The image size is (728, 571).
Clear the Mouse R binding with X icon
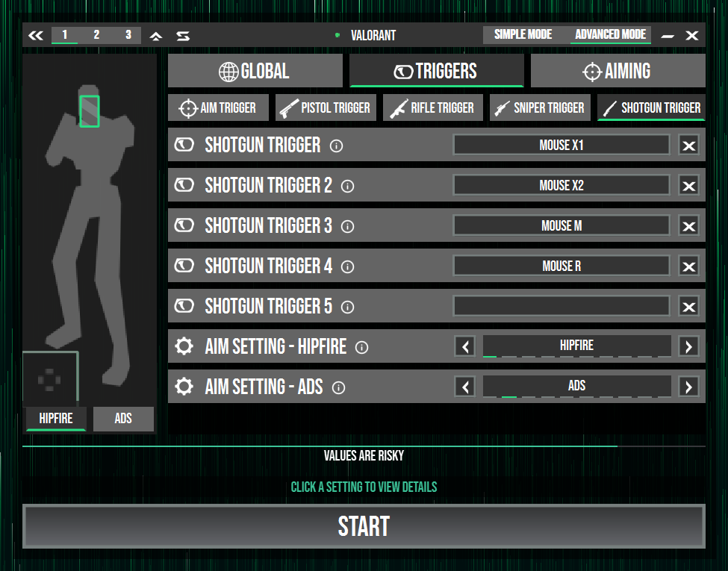688,266
